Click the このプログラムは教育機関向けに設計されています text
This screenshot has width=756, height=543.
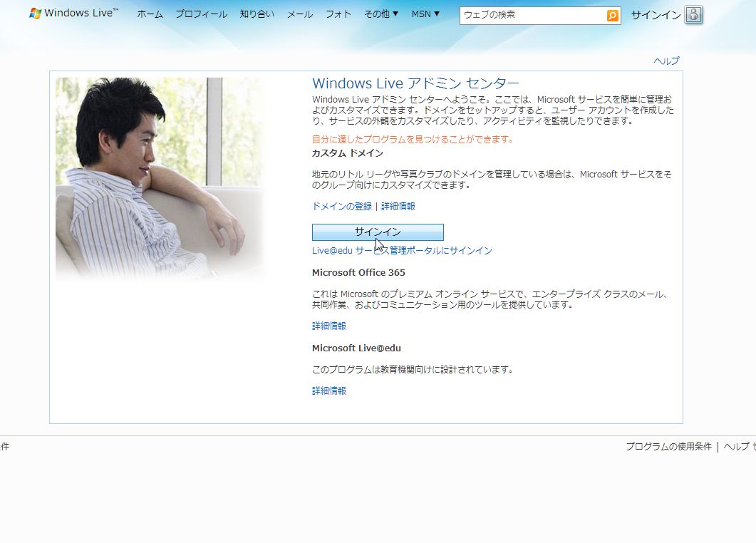coord(413,370)
